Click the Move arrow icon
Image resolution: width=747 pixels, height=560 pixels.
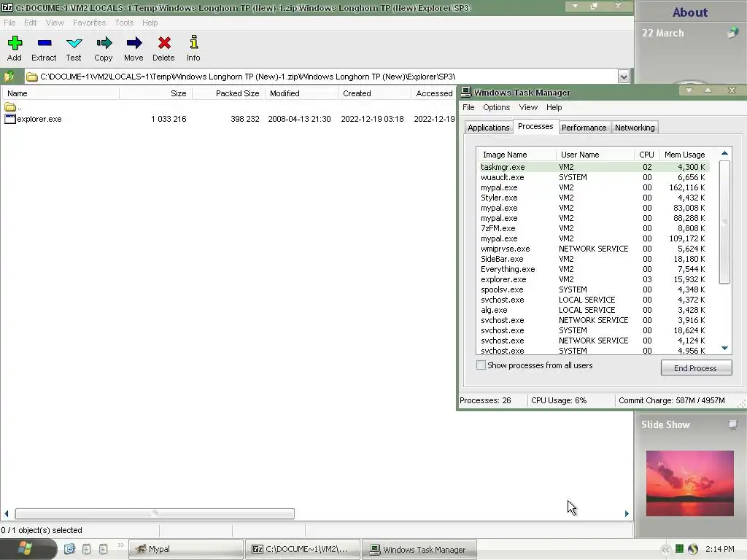pos(134,43)
